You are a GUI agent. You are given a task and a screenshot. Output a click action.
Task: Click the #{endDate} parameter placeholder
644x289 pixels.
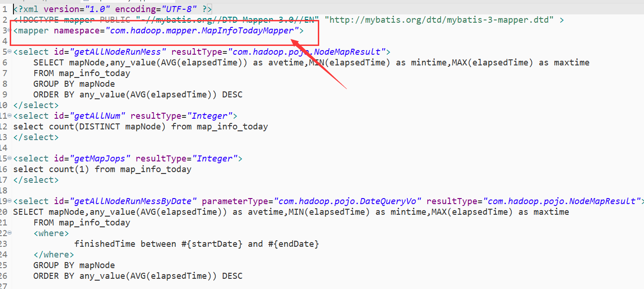(294, 244)
